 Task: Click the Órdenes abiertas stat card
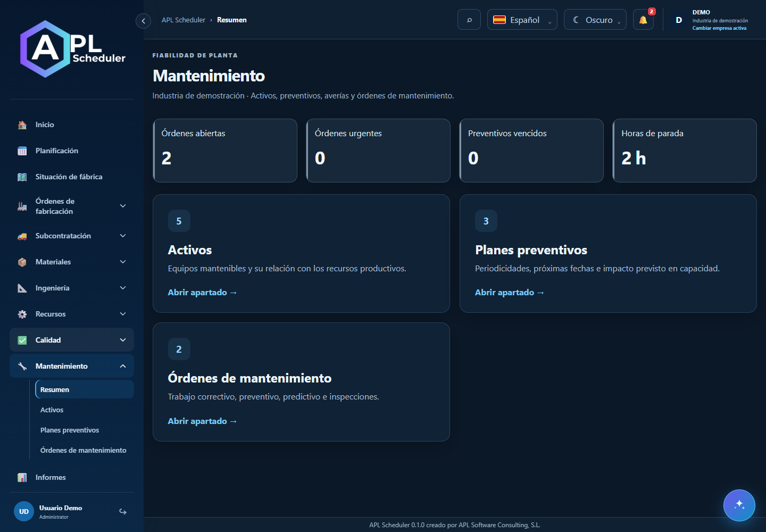click(225, 151)
